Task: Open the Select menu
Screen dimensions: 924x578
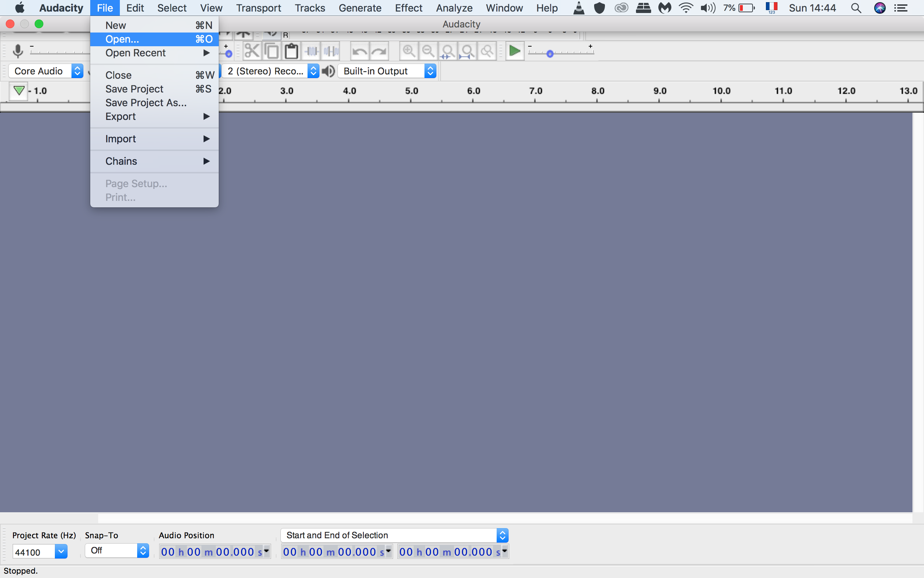Action: [172, 8]
